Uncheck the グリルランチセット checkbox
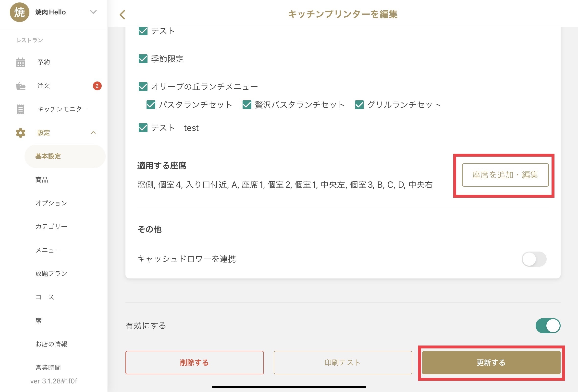The image size is (578, 392). pos(359,105)
